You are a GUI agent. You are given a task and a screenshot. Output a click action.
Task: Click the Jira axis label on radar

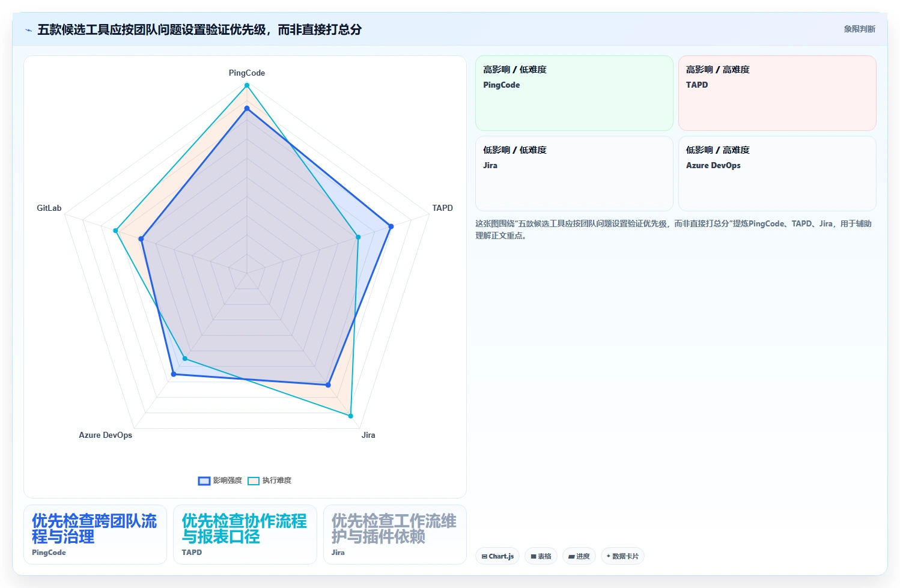pyautogui.click(x=368, y=435)
